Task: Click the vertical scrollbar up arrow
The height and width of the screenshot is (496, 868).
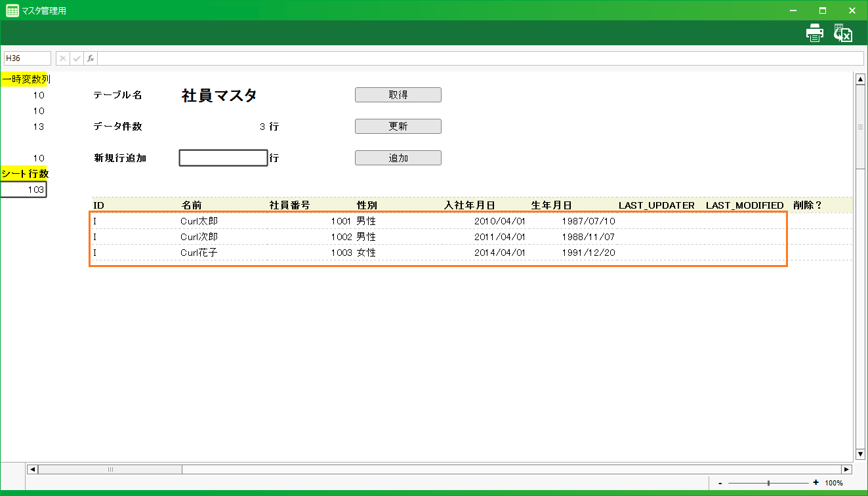Action: pos(860,79)
